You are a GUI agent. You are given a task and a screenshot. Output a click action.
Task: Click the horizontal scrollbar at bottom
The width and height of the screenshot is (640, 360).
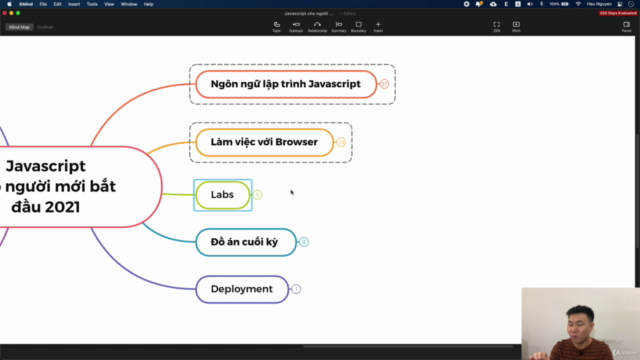pos(408,347)
